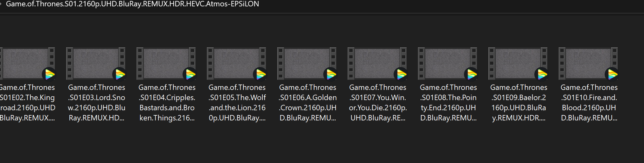This screenshot has width=644, height=163.
Task: Select the S01E08.The.Pointy.End file name label
Action: [x=448, y=102]
